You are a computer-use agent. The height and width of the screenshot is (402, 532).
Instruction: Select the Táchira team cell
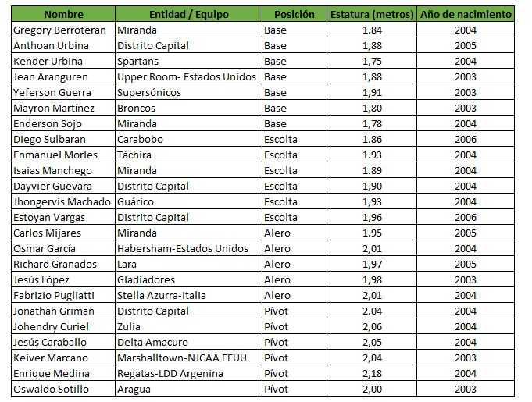click(x=188, y=155)
